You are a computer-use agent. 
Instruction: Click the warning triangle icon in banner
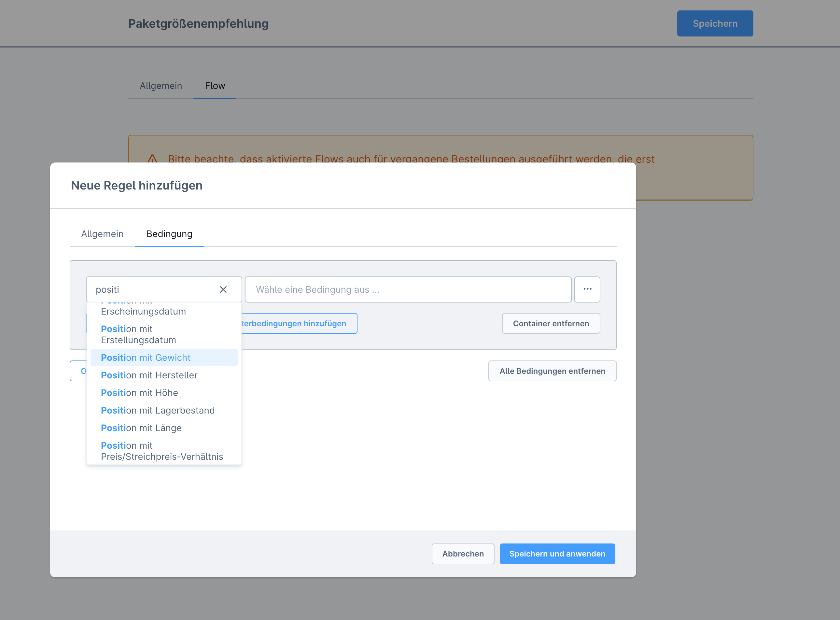tap(152, 159)
